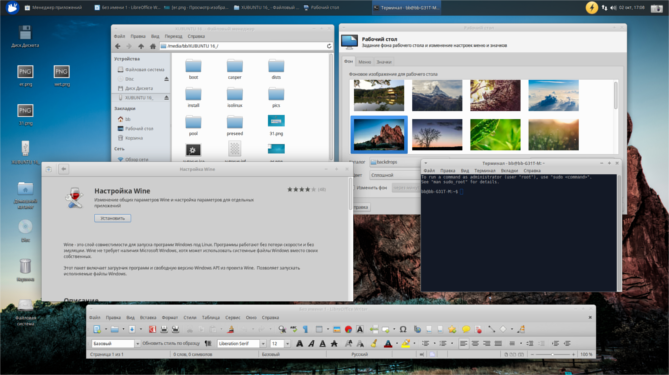Reload the file manager location with refresh icon
The width and height of the screenshot is (669, 375).
tap(329, 46)
